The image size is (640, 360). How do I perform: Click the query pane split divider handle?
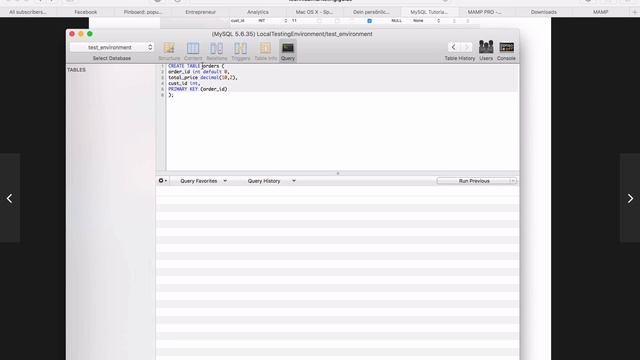click(338, 173)
